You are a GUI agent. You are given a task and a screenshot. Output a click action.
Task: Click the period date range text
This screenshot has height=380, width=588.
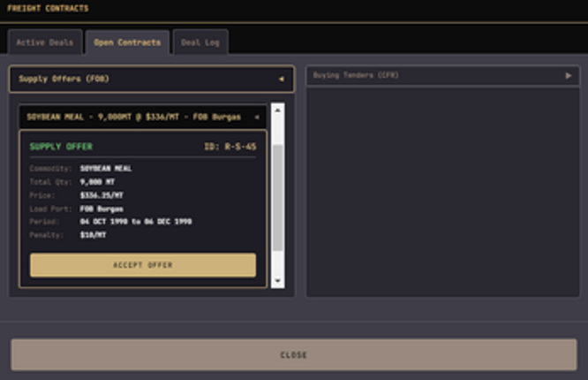click(x=135, y=221)
